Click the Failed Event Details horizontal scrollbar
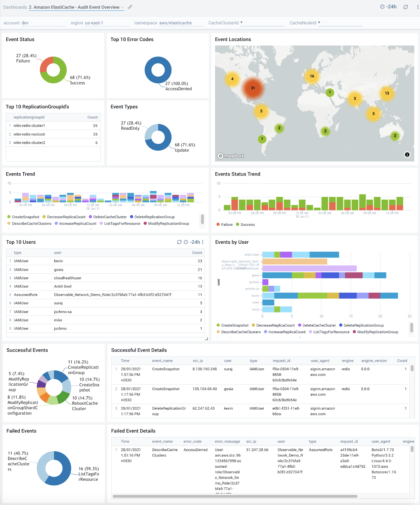420x505 pixels. pyautogui.click(x=235, y=496)
